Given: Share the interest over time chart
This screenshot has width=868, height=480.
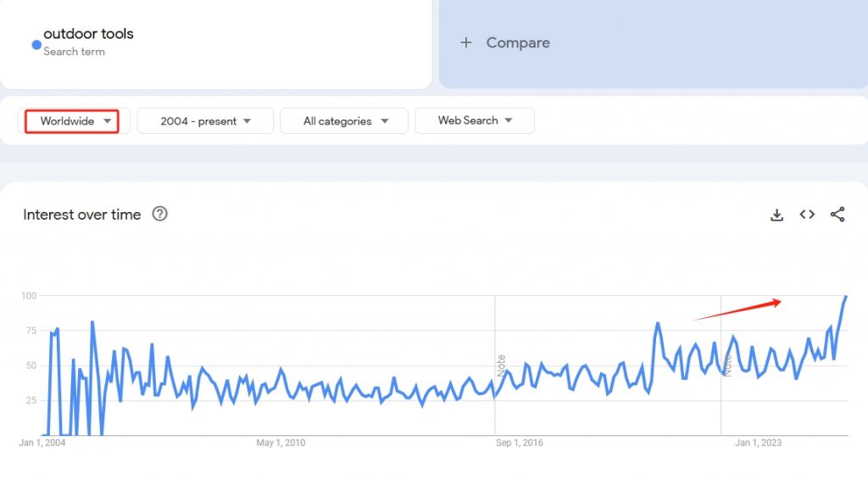Looking at the screenshot, I should point(837,215).
